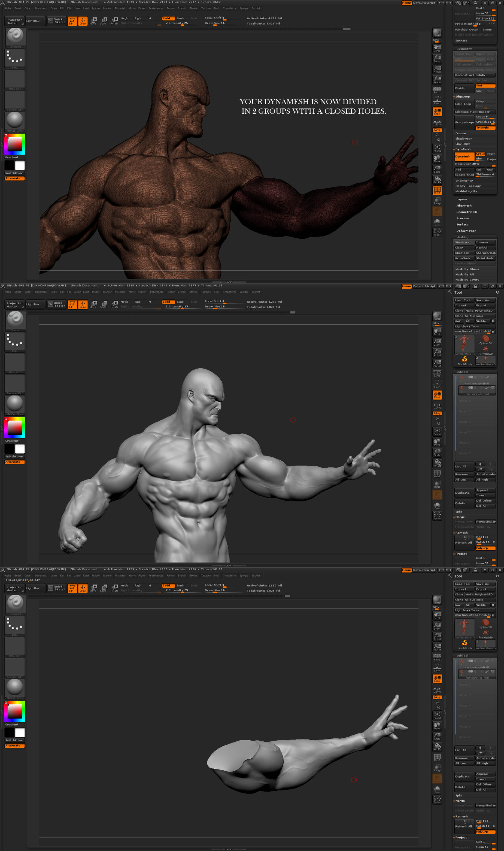The height and width of the screenshot is (851, 504).
Task: Open Brush menu in top window
Action: (x=18, y=8)
